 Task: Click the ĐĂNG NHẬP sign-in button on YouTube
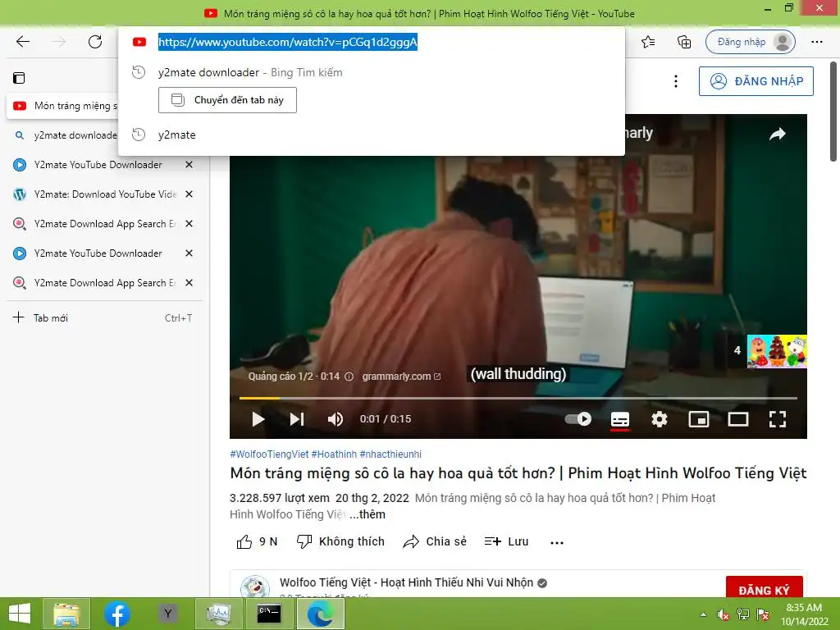[x=756, y=81]
